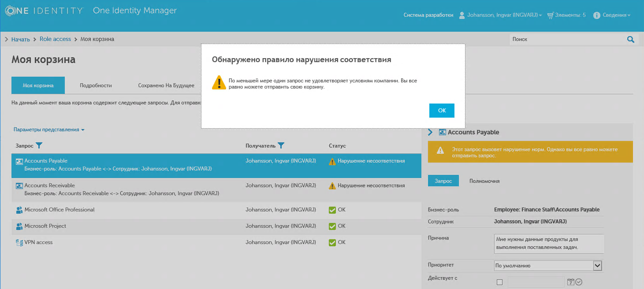Open the shopping cart icon showing Элементы: 5
This screenshot has width=644, height=289.
tap(551, 15)
